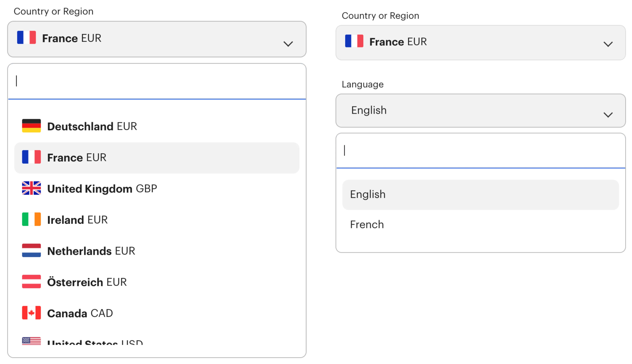Click the language search input field

(480, 150)
